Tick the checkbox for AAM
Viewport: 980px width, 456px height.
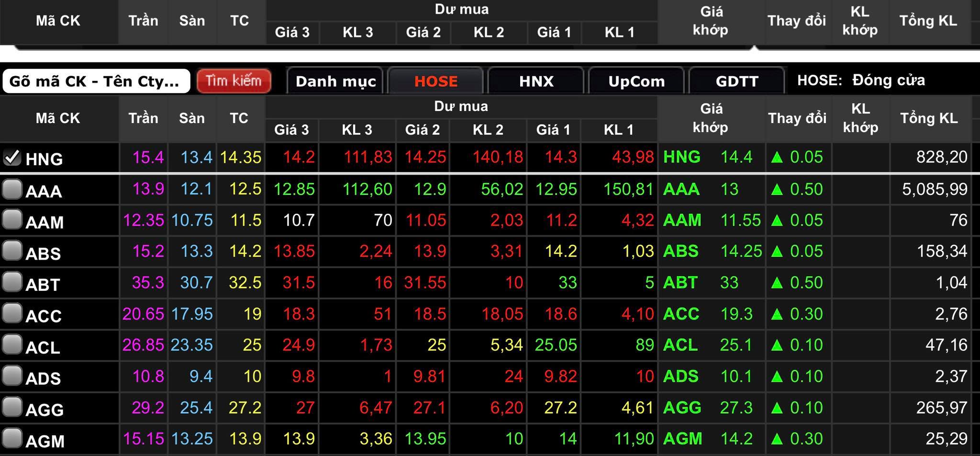[x=12, y=220]
